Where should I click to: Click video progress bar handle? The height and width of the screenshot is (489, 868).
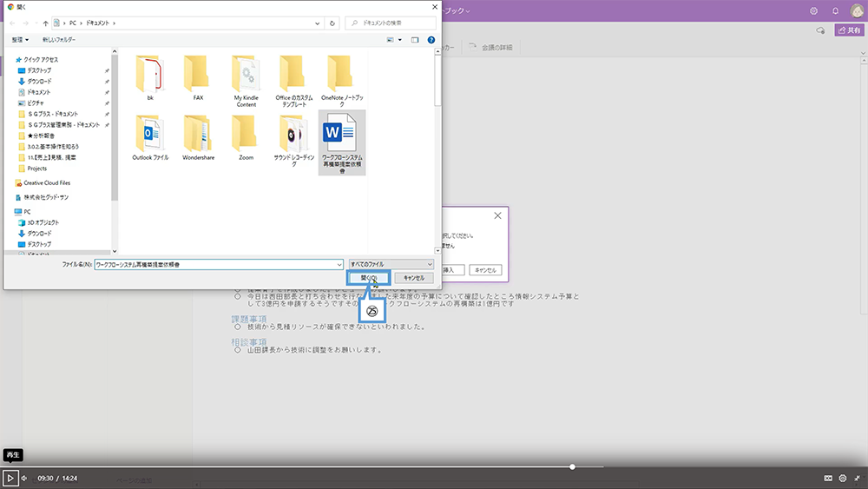tap(572, 466)
